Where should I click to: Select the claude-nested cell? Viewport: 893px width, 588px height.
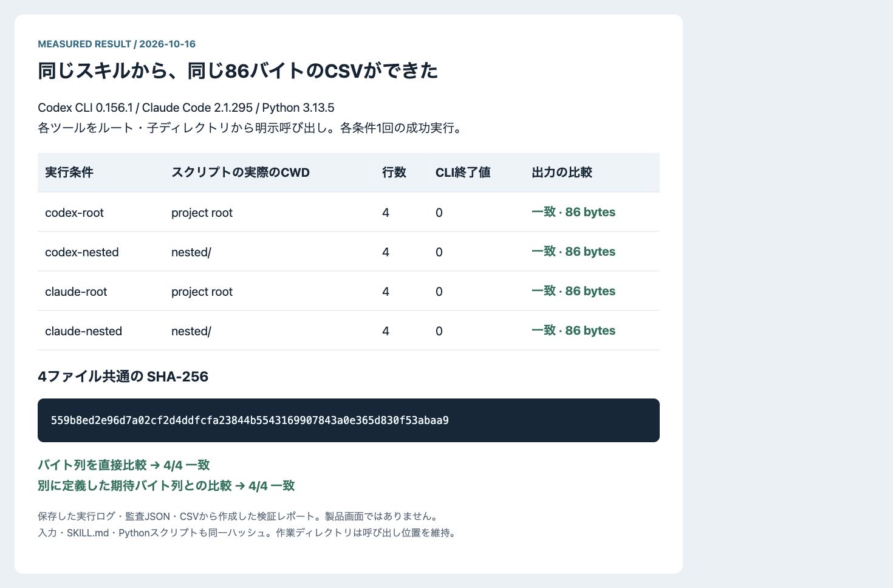pyautogui.click(x=84, y=331)
